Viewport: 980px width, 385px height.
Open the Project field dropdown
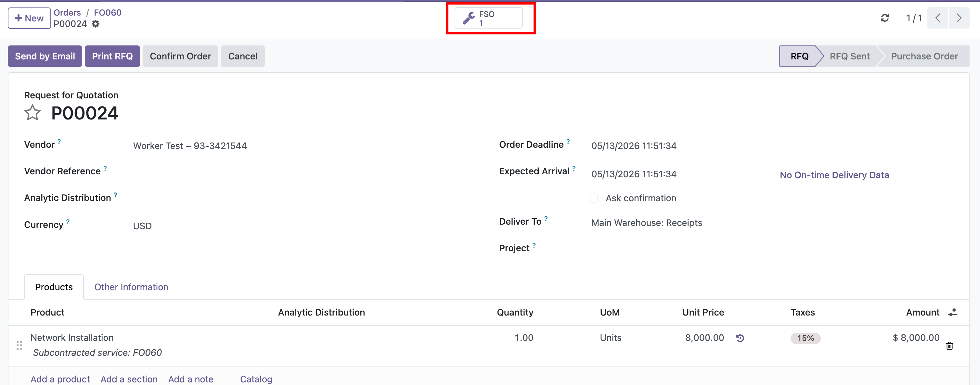772,248
